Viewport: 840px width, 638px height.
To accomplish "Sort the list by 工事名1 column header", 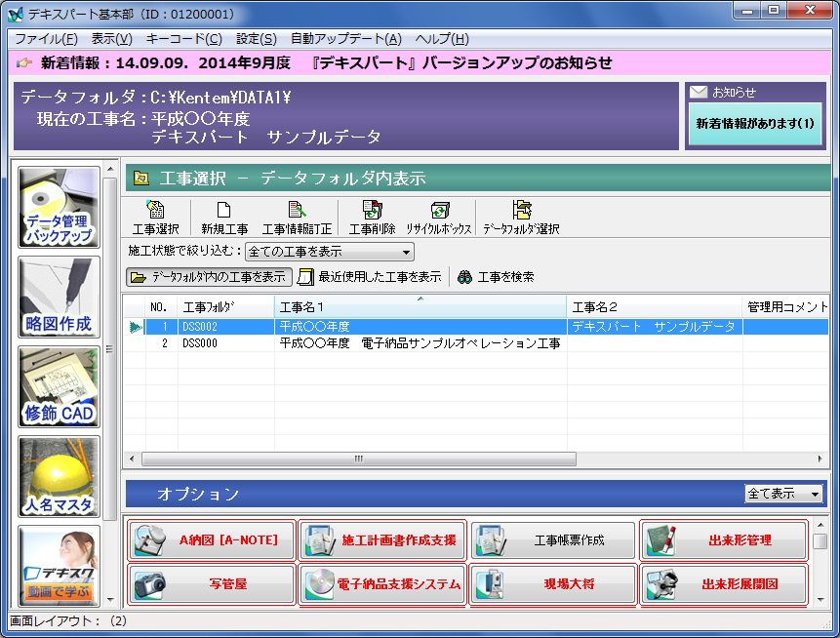I will [x=420, y=307].
